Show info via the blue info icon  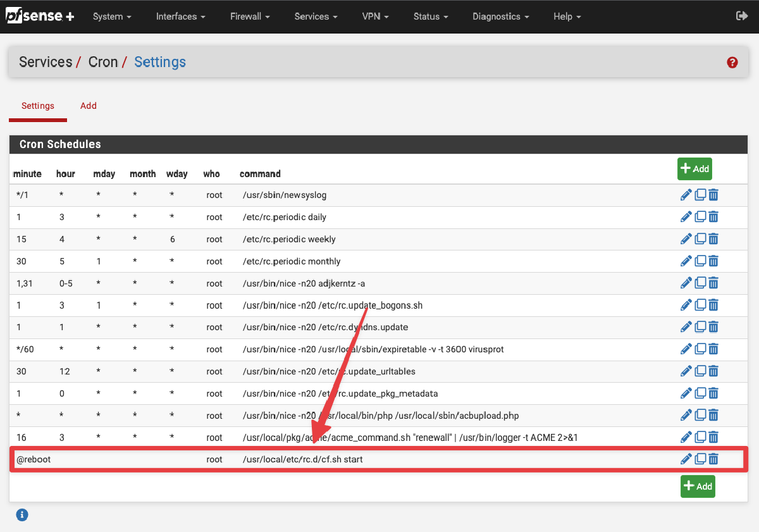pos(22,515)
